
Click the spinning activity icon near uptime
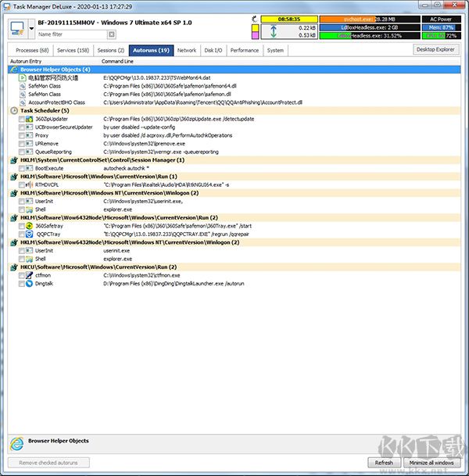[x=255, y=19]
